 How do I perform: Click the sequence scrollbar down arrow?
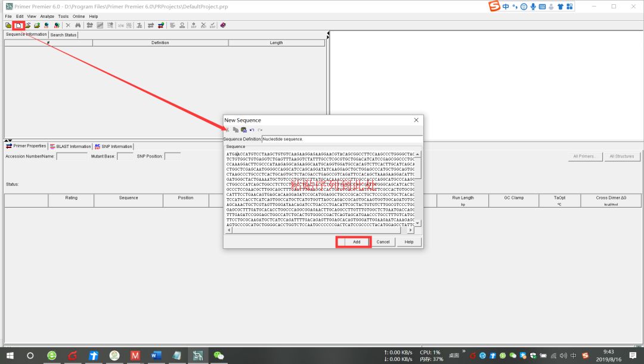click(417, 224)
